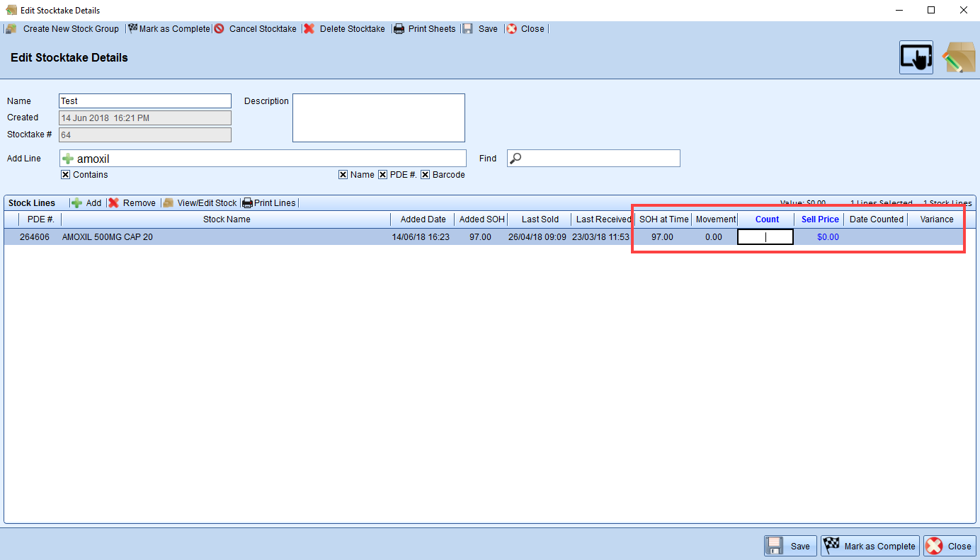Click Print Sheets printer icon
The height and width of the screenshot is (560, 980).
[399, 29]
